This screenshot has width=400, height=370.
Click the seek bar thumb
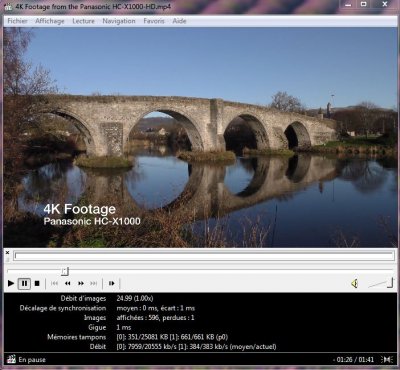click(65, 271)
